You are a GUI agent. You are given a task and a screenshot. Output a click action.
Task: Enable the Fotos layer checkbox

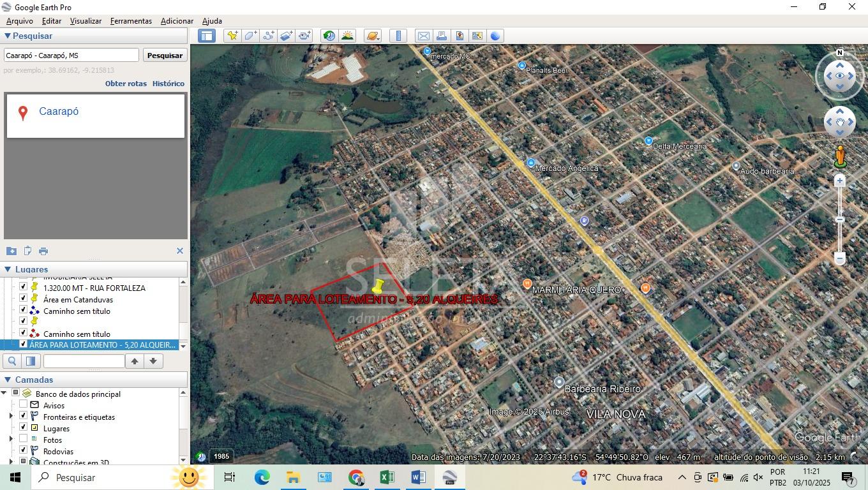click(x=24, y=439)
